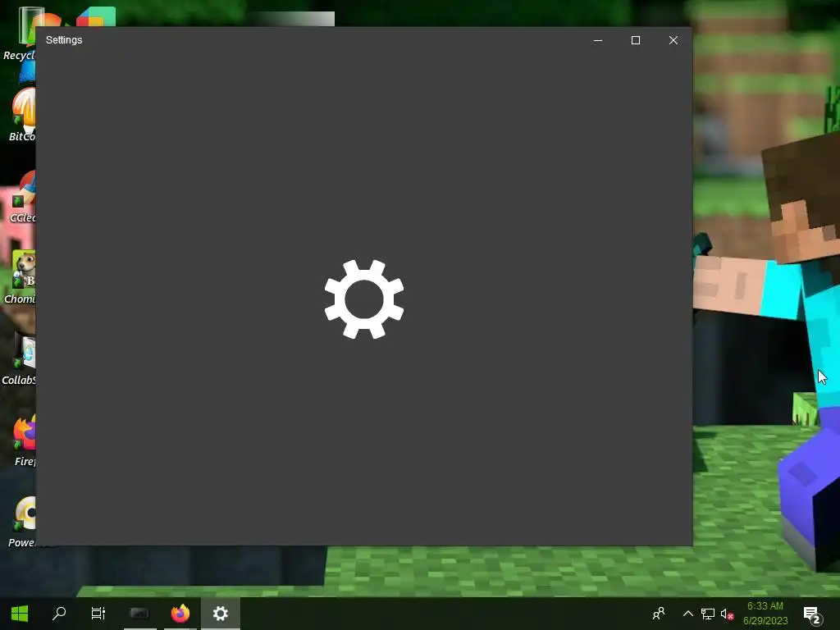
Task: Show hidden system tray icons
Action: pos(688,614)
